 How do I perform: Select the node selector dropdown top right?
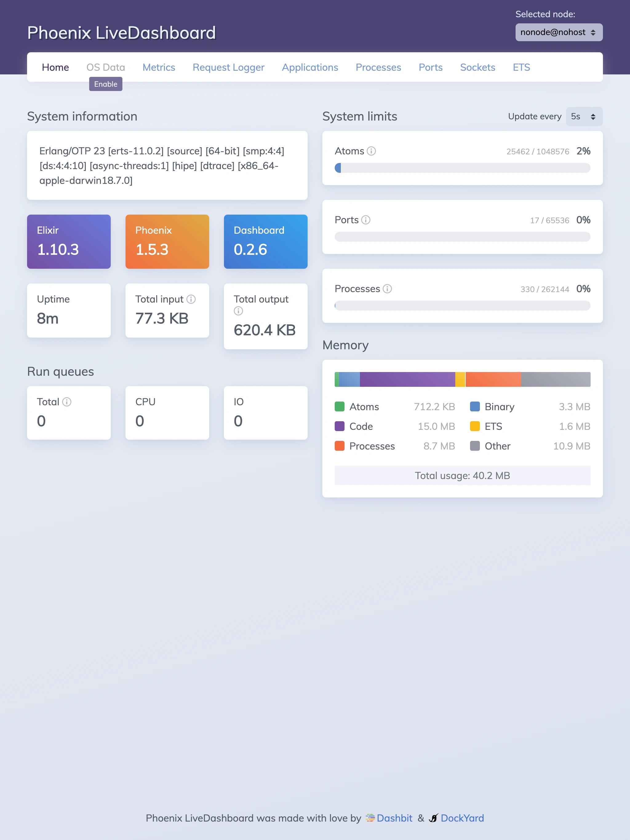click(x=559, y=32)
